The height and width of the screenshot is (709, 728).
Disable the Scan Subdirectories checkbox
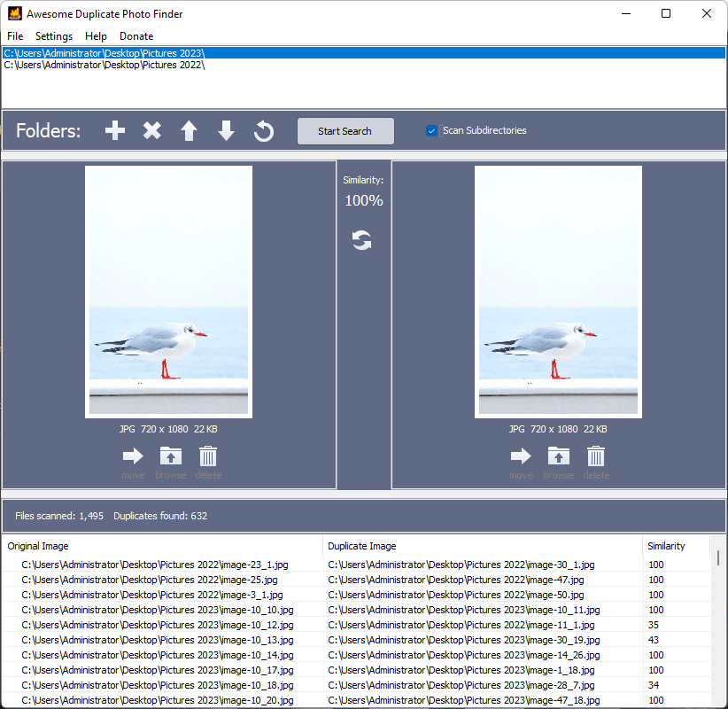tap(431, 130)
